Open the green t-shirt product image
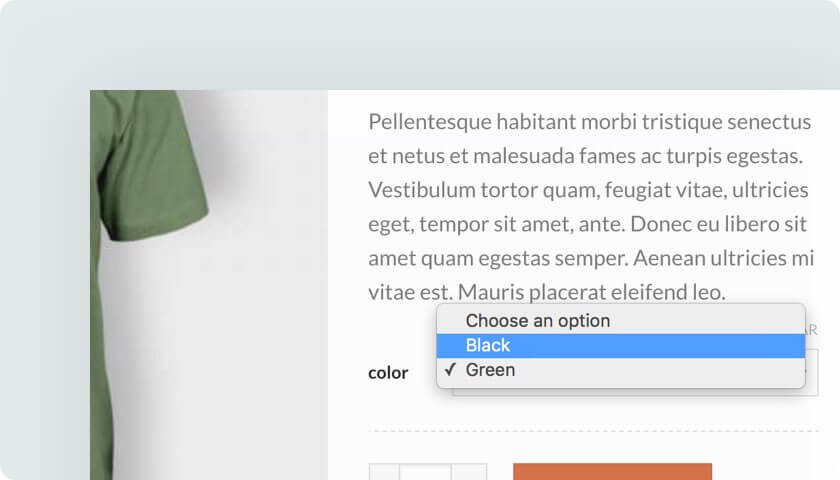840x480 pixels. pyautogui.click(x=209, y=285)
